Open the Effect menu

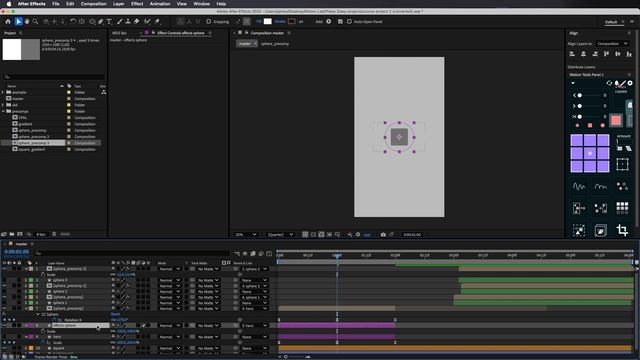click(137, 4)
